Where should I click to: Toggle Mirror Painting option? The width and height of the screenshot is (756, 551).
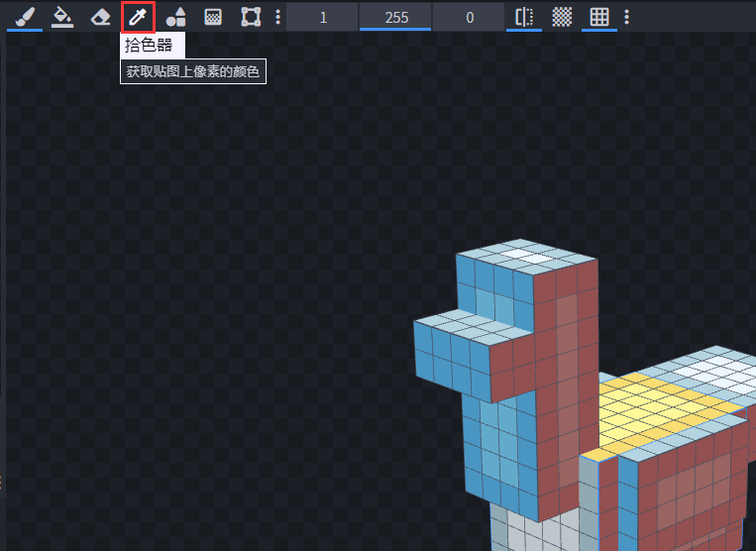point(524,18)
